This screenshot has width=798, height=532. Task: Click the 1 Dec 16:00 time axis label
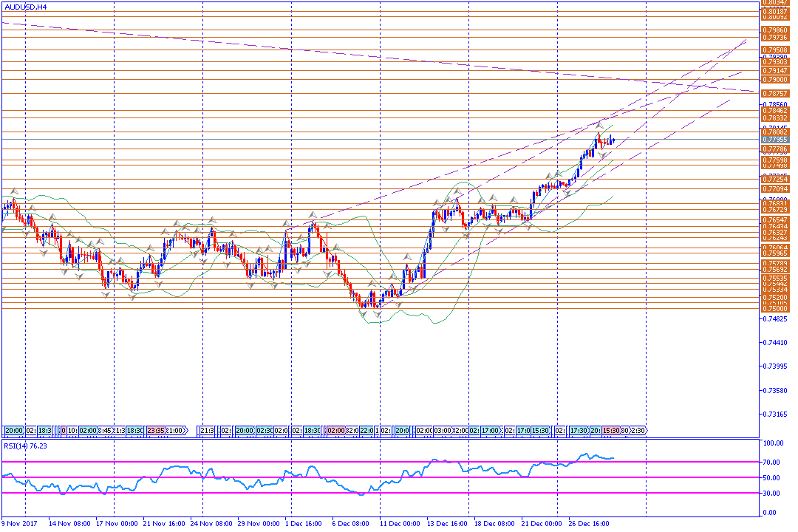304,523
